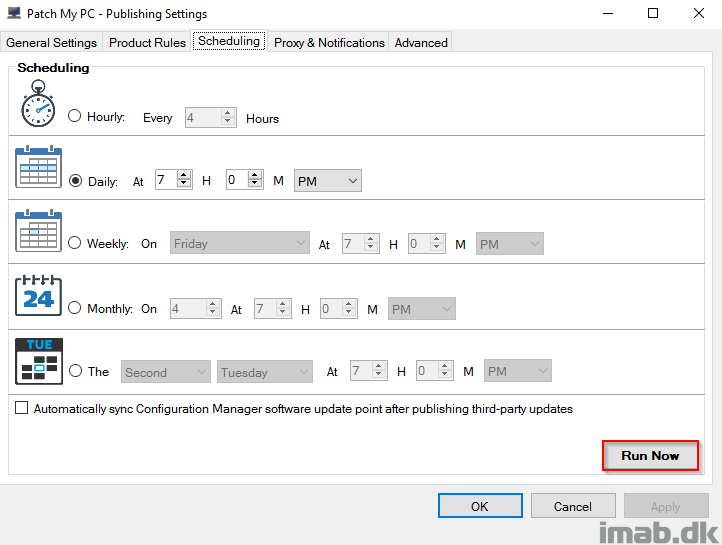This screenshot has height=545, width=722.
Task: Open the Weekly PM dropdown
Action: coord(510,244)
